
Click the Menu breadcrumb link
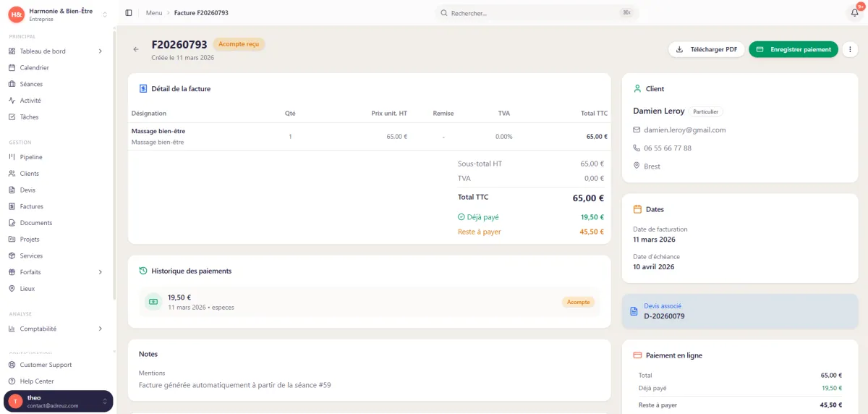point(153,13)
